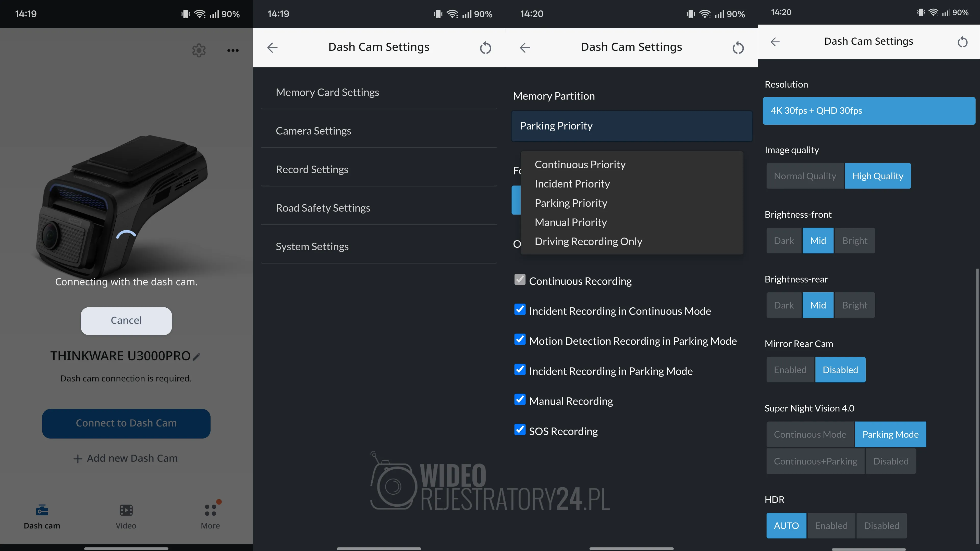This screenshot has width=980, height=551.
Task: Open Road Safety Settings menu entry
Action: pyautogui.click(x=323, y=208)
